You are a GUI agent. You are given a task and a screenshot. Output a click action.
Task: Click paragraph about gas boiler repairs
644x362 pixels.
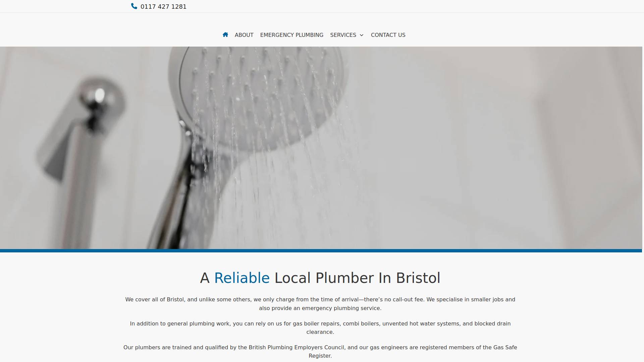pos(320,328)
